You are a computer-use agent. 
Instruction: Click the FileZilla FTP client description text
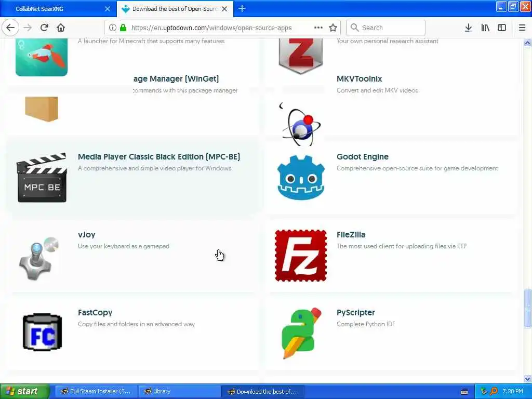tap(402, 246)
